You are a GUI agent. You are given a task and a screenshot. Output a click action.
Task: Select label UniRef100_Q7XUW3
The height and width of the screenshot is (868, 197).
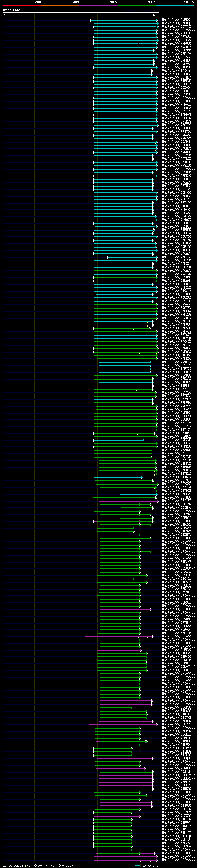point(177,450)
